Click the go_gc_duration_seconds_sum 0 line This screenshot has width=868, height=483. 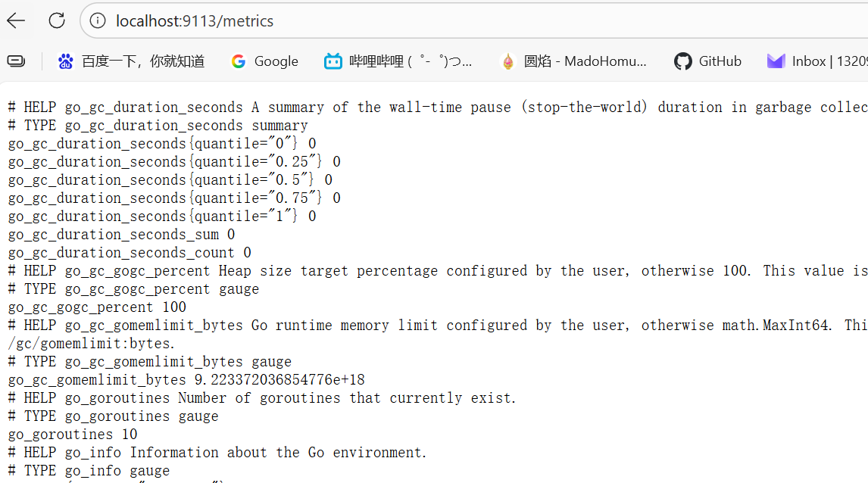(x=121, y=235)
